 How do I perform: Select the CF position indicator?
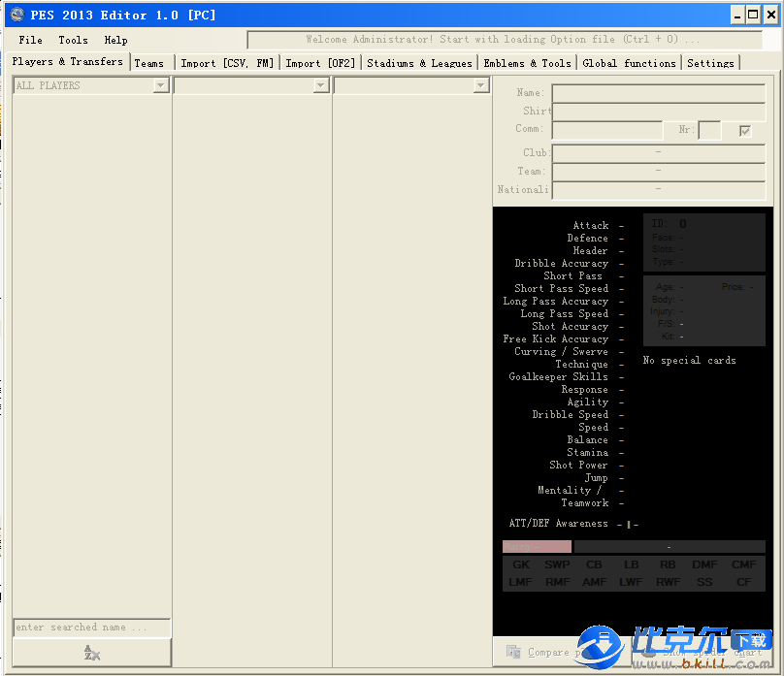[744, 582]
